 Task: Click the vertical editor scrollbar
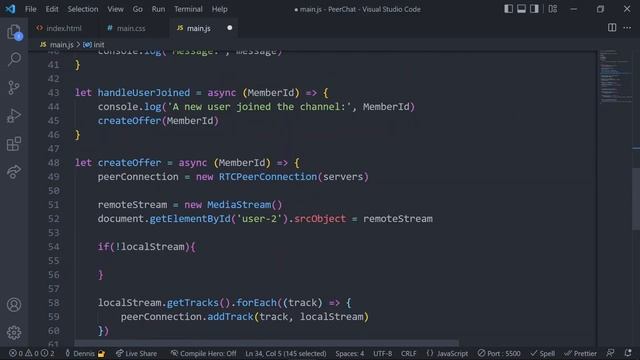(636, 198)
